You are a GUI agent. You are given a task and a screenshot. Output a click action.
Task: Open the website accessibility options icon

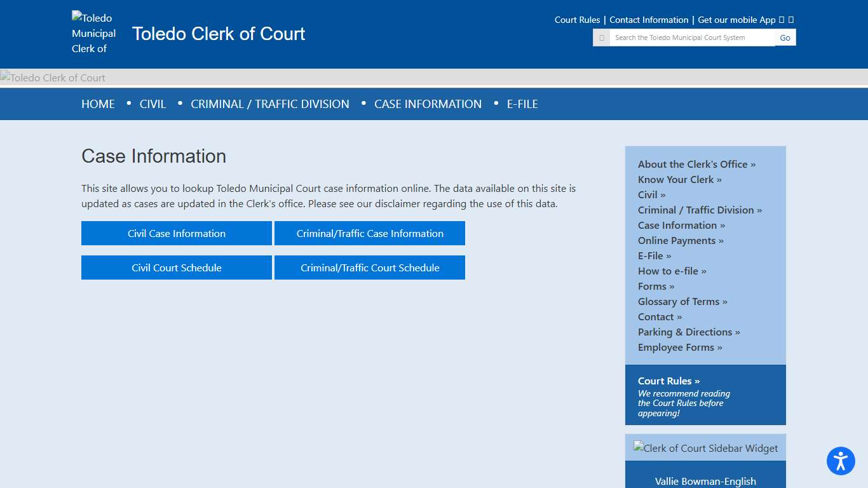(841, 461)
